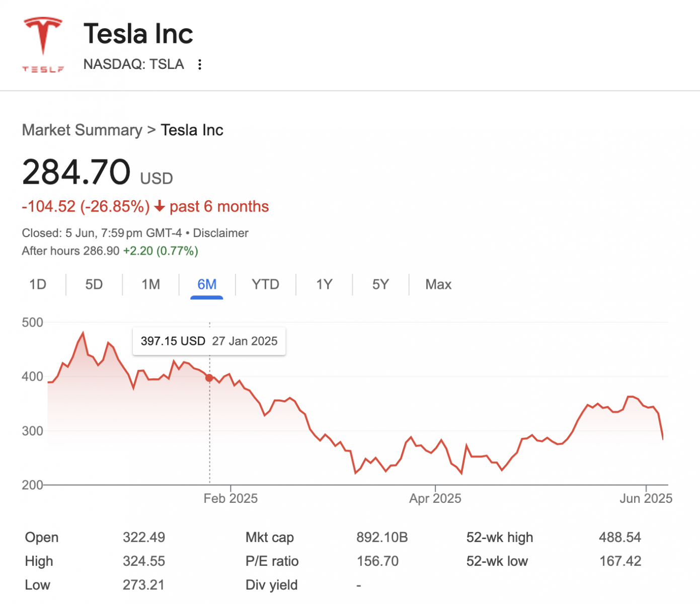Open the Market Summary breadcrumb link
Image resolution: width=700 pixels, height=604 pixels.
coord(82,130)
